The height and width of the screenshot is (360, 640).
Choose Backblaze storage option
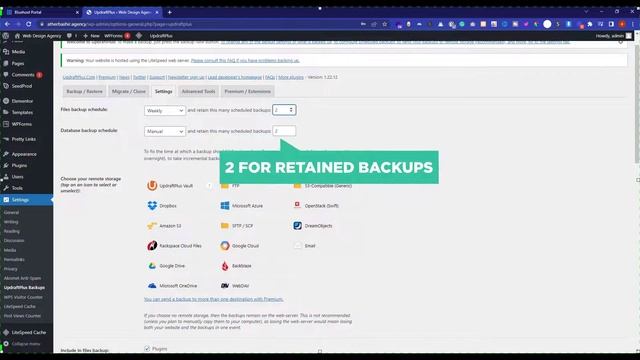pos(225,266)
